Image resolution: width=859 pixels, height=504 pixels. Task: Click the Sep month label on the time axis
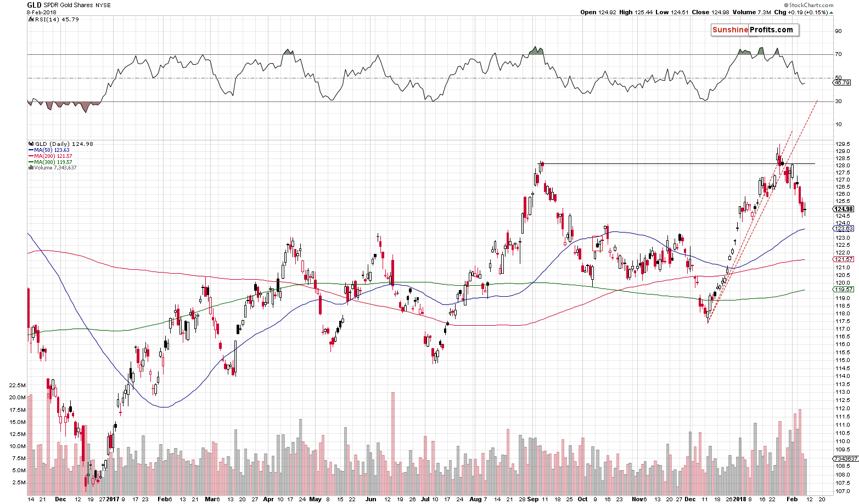point(532,500)
